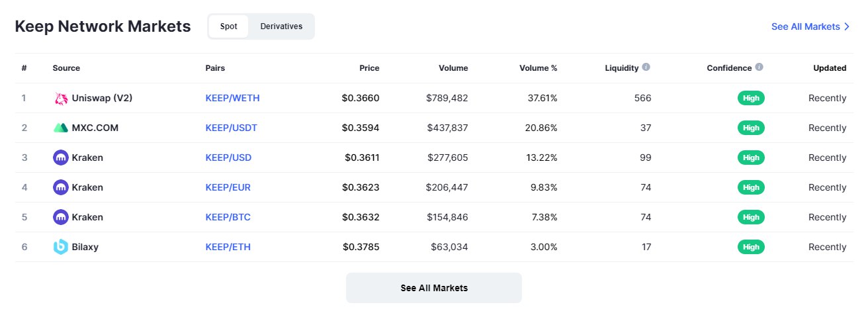Screen dimensions: 868x319
Task: Open the KEEP/WETH pair link
Action: (x=232, y=98)
